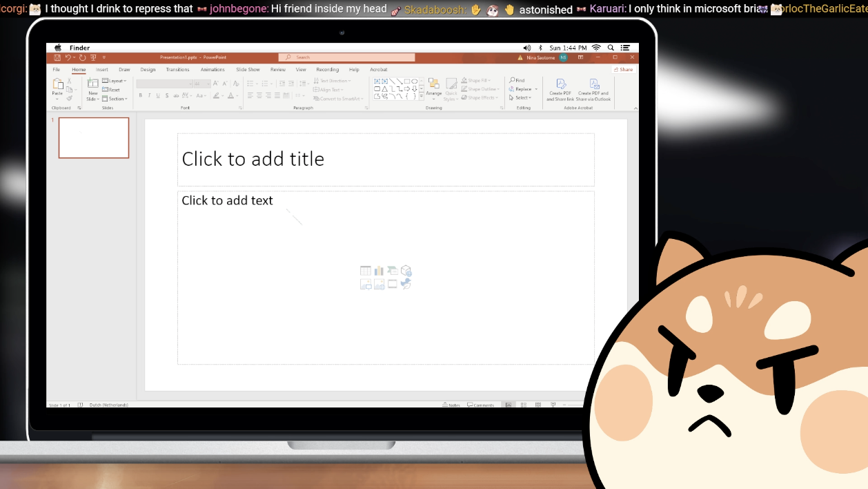
Task: Switch to the Insert tab
Action: click(101, 70)
